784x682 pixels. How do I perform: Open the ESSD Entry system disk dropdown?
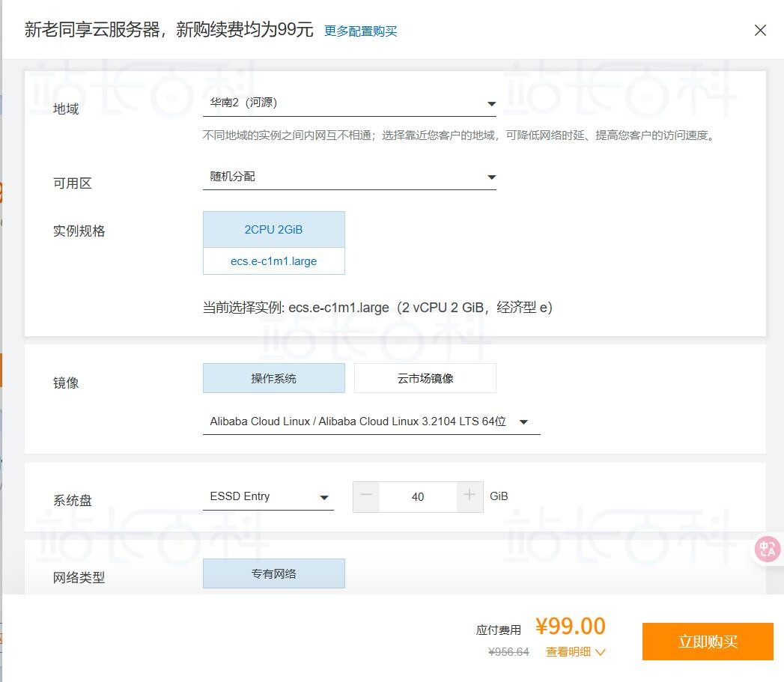point(268,497)
